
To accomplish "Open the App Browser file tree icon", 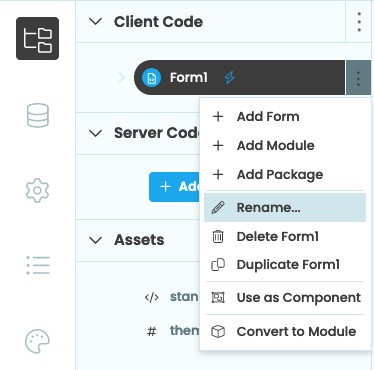I will (37, 39).
